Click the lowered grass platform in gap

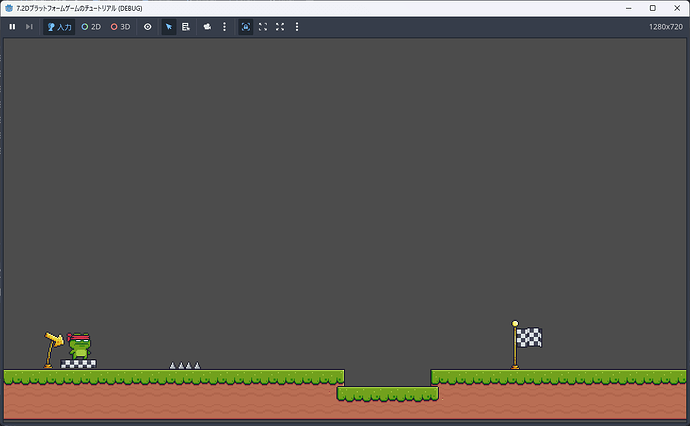click(388, 394)
